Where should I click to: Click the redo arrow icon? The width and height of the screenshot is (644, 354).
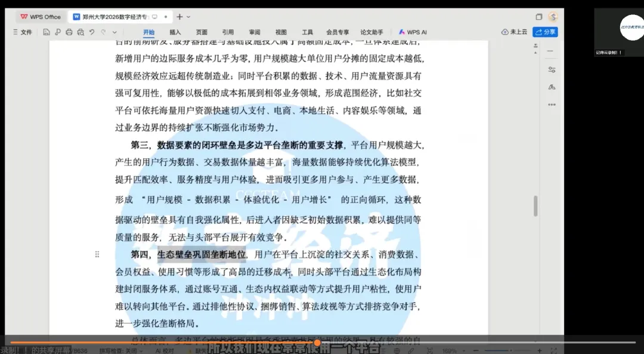(104, 32)
